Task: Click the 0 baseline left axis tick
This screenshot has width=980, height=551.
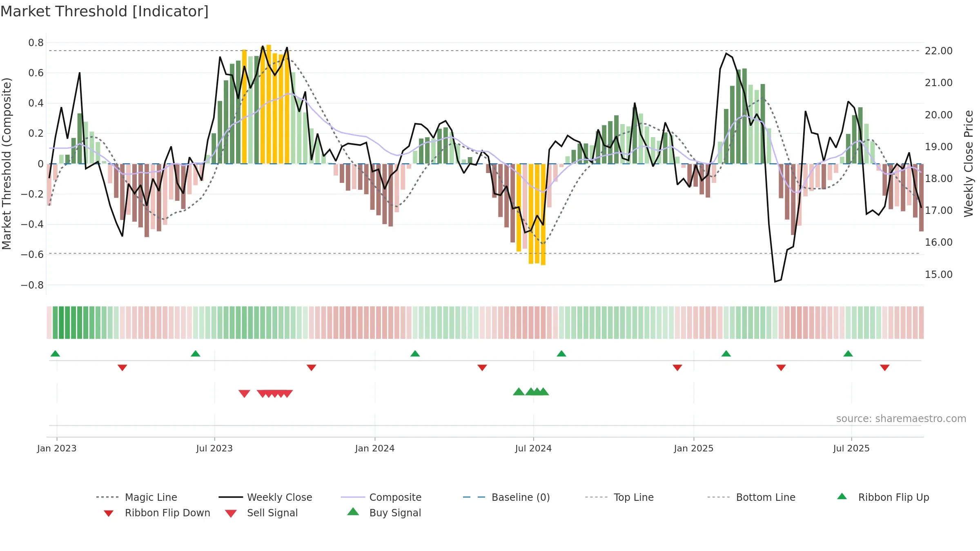Action: (x=40, y=164)
